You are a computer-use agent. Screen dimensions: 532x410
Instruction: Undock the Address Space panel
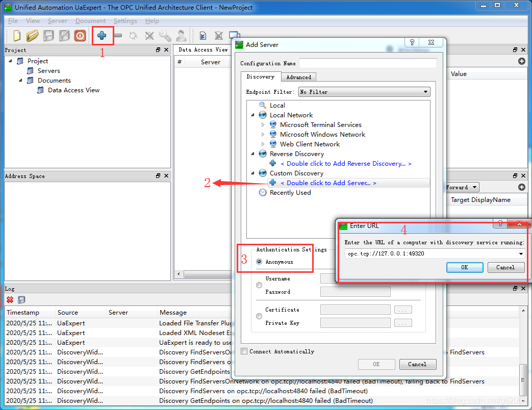[158, 175]
